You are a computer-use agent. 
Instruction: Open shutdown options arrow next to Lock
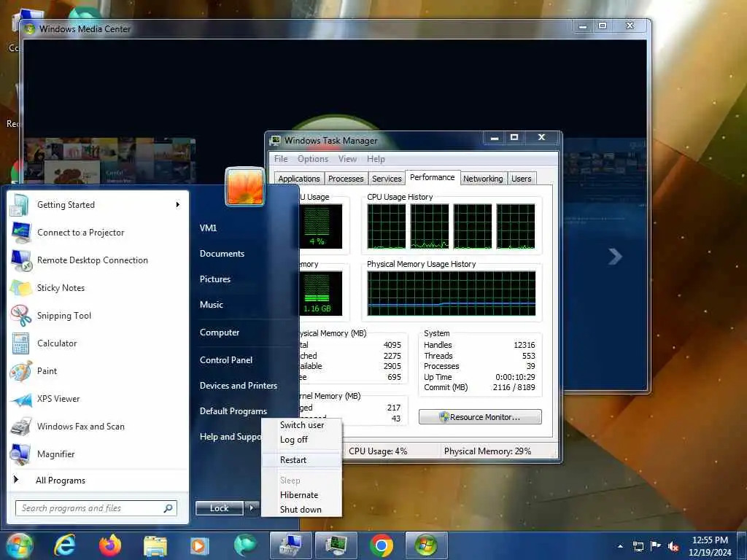[252, 508]
